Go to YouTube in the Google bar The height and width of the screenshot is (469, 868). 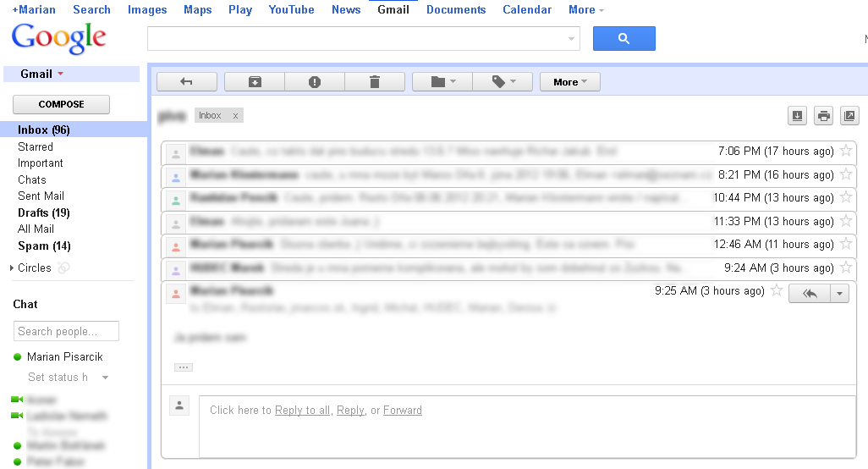(x=291, y=9)
